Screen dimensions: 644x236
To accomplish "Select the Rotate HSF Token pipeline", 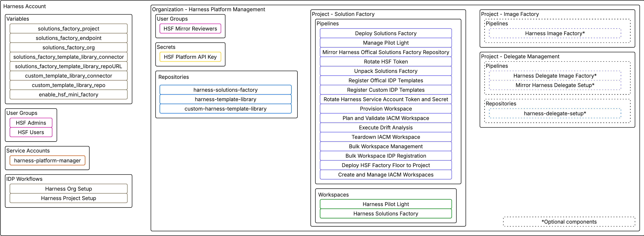I will 386,62.
